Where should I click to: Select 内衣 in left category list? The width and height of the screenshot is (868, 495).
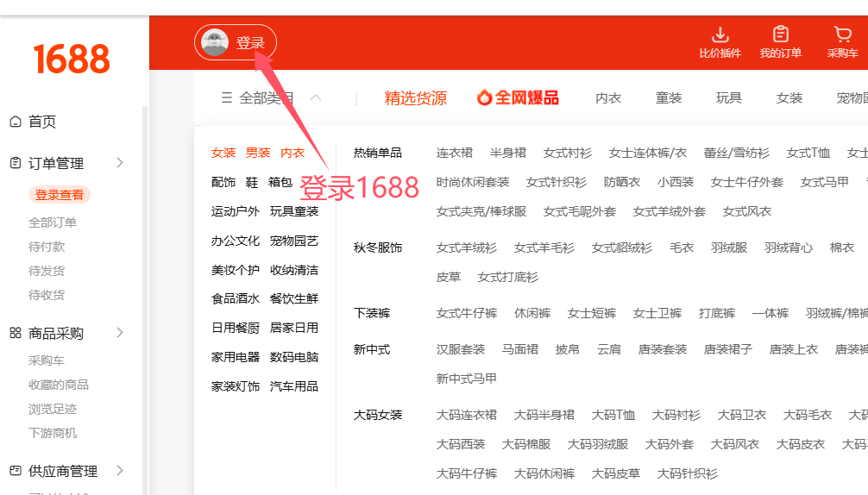tap(292, 153)
